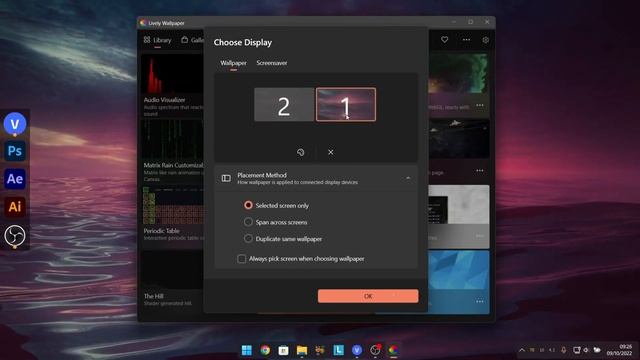Click 'The Hill' wallpaper title
This screenshot has width=640, height=360.
(x=153, y=296)
